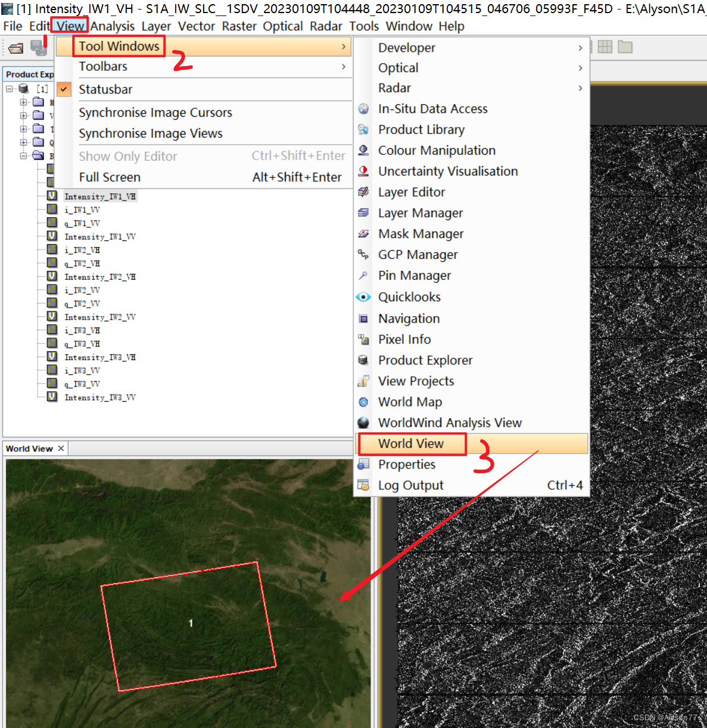707x728 pixels.
Task: Click the tile windows grid toolbar icon
Action: tap(605, 47)
